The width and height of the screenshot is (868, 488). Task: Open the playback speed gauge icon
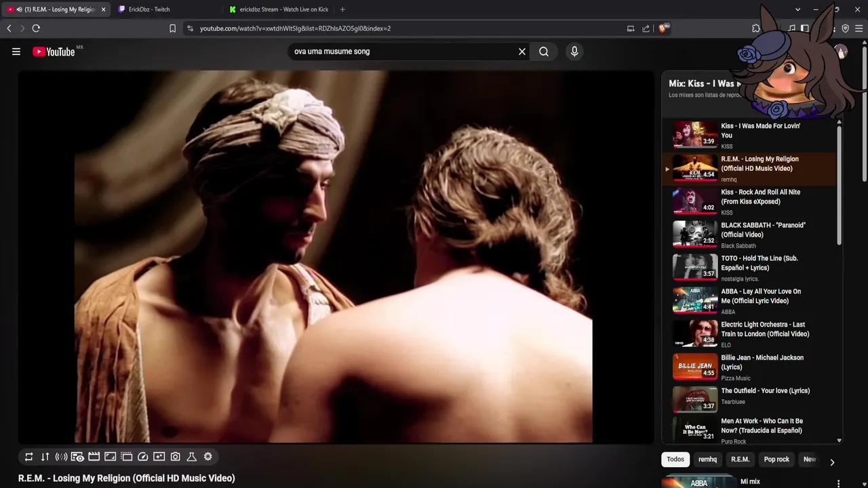pos(142,457)
